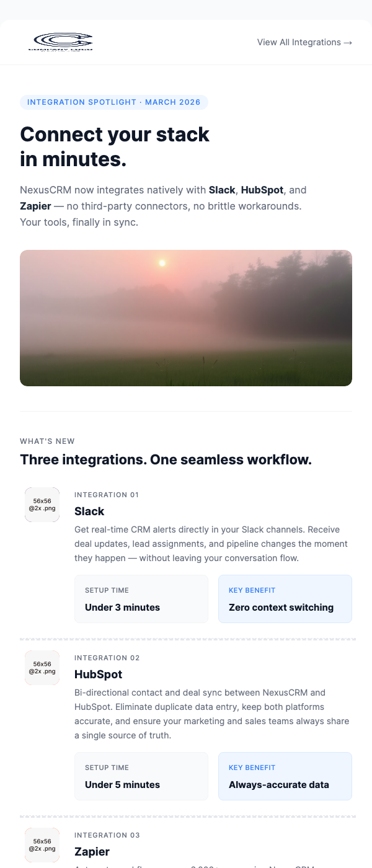
Task: Select the Under 3 minutes setup card
Action: [141, 599]
